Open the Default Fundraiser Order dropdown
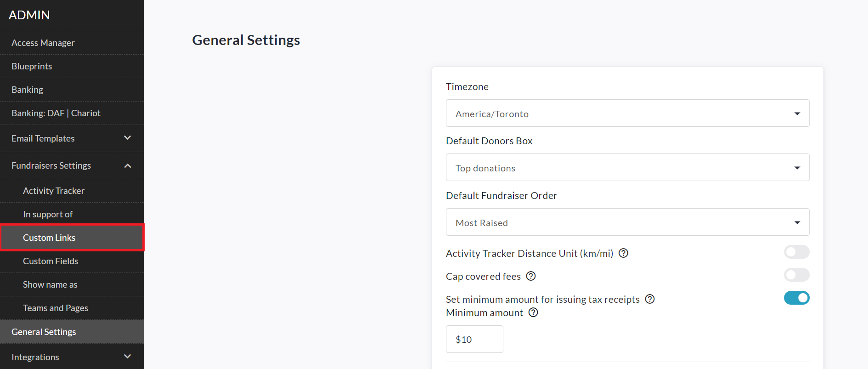This screenshot has height=369, width=868. coord(627,222)
